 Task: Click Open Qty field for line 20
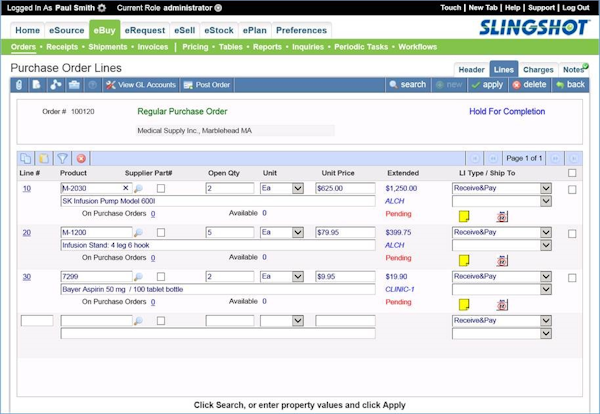click(x=230, y=232)
